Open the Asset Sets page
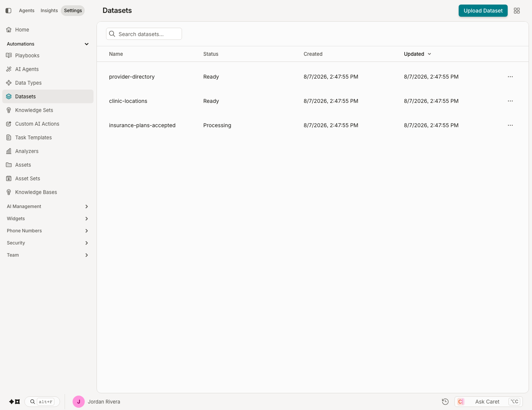Screen dimensions: 532x410 [x=48, y=178]
